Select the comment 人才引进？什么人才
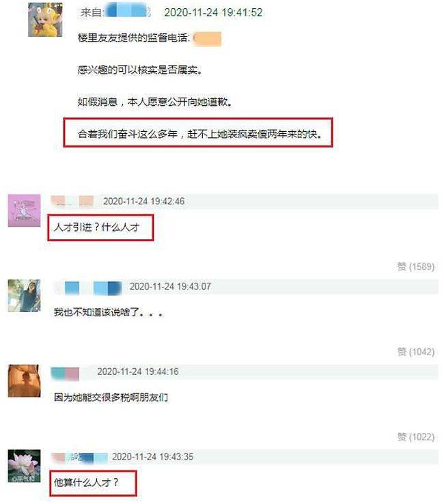 (97, 227)
